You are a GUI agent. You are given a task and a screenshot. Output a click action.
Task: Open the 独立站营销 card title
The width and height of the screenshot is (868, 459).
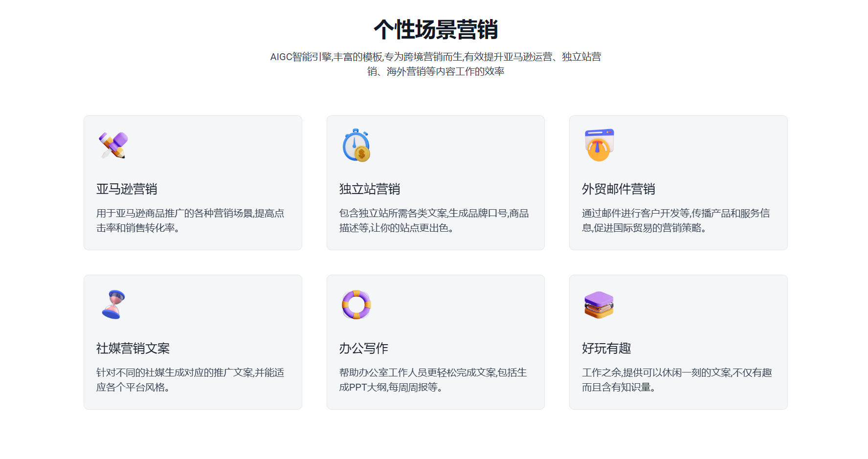coord(370,189)
